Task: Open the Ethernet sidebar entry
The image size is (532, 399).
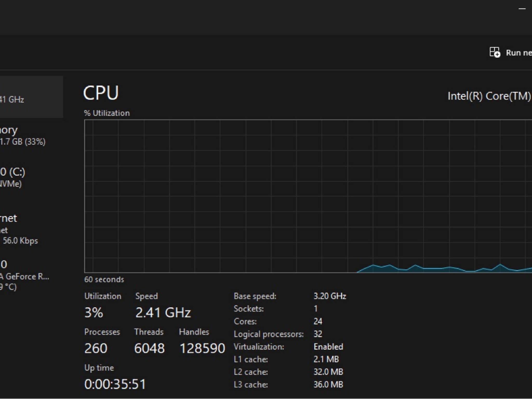Action: 31,229
